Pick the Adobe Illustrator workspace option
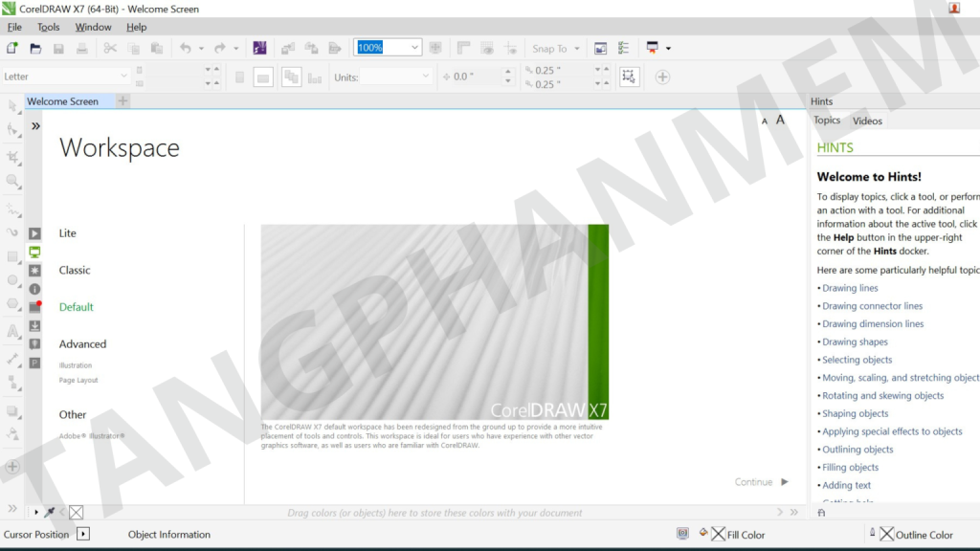980x551 pixels. (x=92, y=436)
